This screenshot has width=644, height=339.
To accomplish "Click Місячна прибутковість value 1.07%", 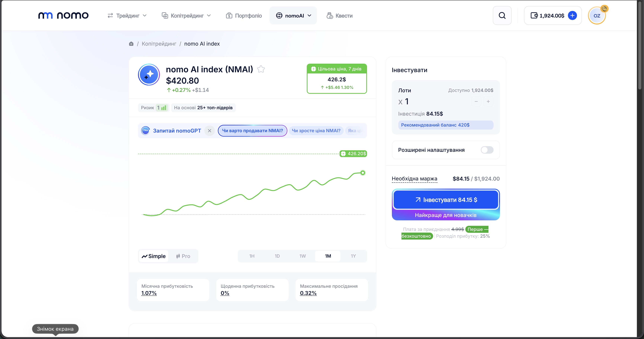I will [149, 293].
